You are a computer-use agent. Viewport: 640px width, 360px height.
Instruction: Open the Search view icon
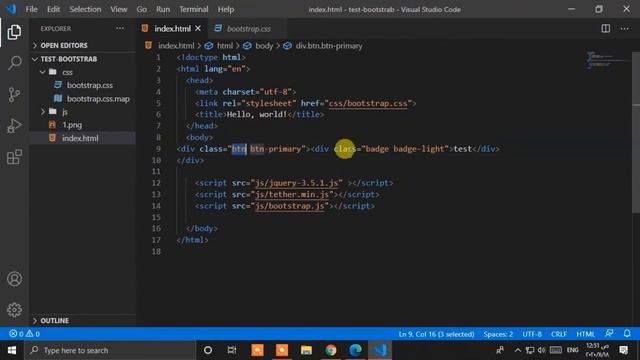[14, 63]
